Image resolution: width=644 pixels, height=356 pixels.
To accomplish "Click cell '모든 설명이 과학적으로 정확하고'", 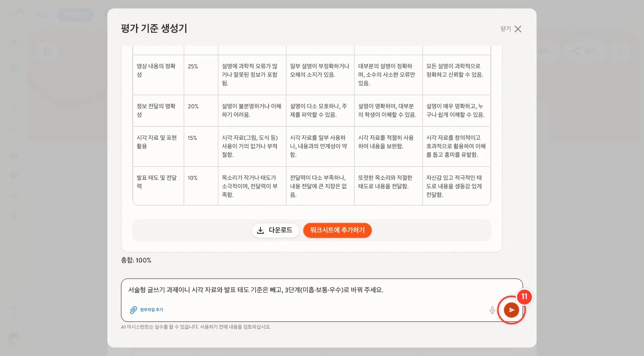I will (456, 75).
